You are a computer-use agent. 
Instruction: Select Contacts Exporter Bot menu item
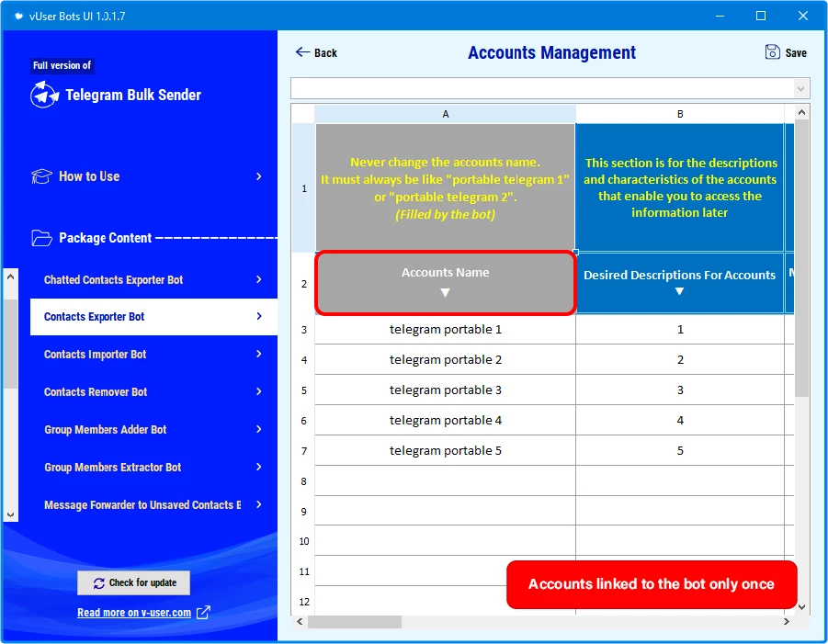(153, 317)
